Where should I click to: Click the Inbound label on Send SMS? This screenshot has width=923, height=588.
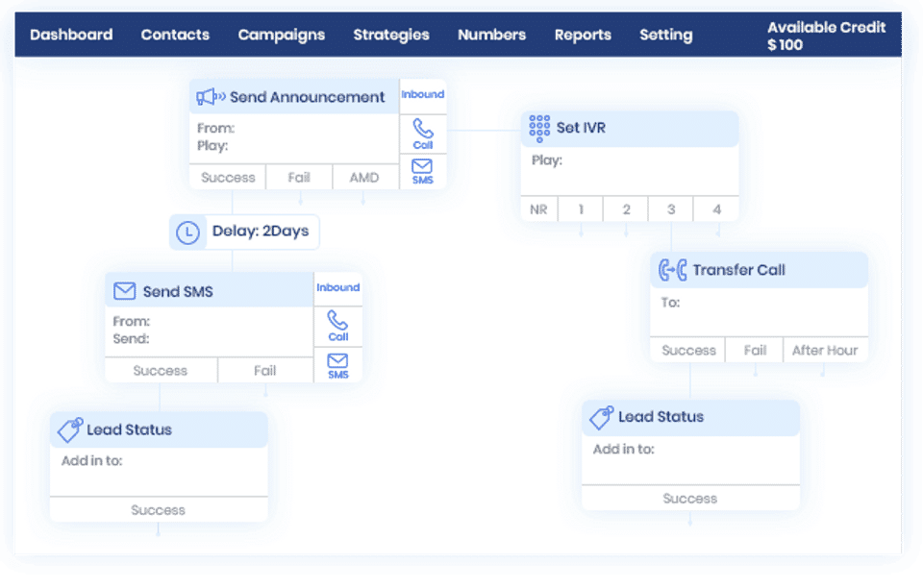coord(337,287)
